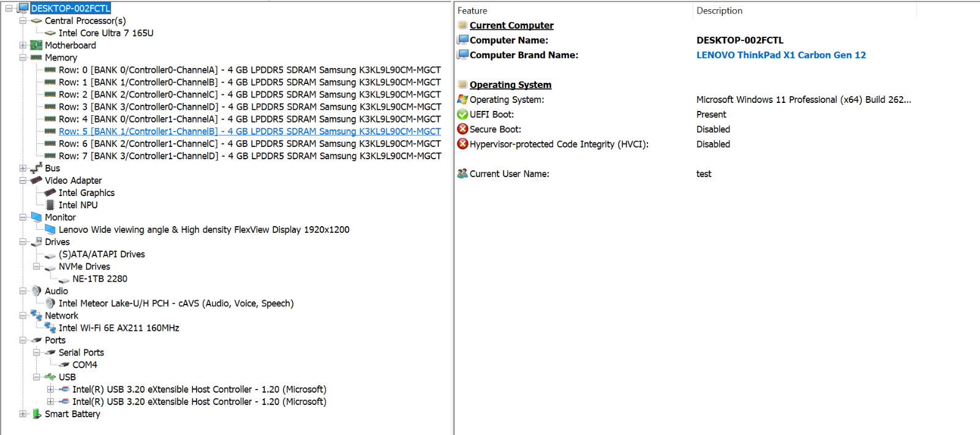980x435 pixels.
Task: Select Intel Meteor Lake-U/H PCH cAVS audio
Action: coord(176,303)
